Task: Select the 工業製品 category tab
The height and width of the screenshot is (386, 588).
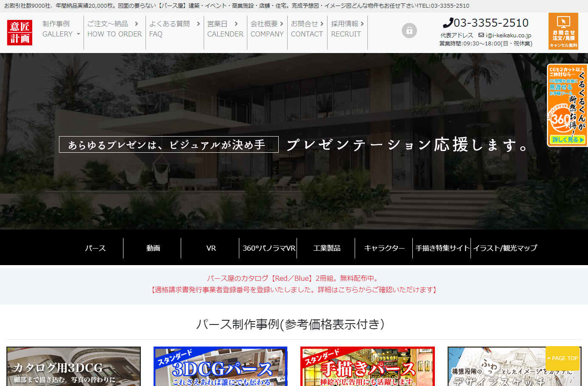Action: coord(327,248)
